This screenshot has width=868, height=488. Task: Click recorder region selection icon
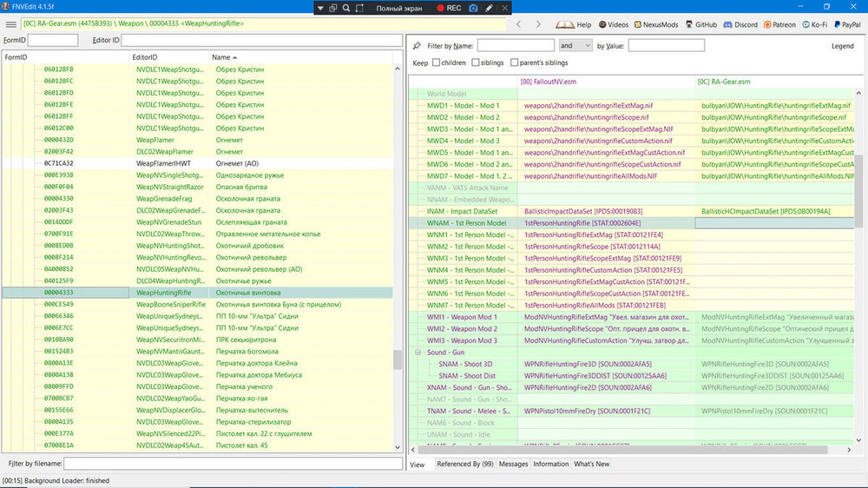(x=359, y=9)
